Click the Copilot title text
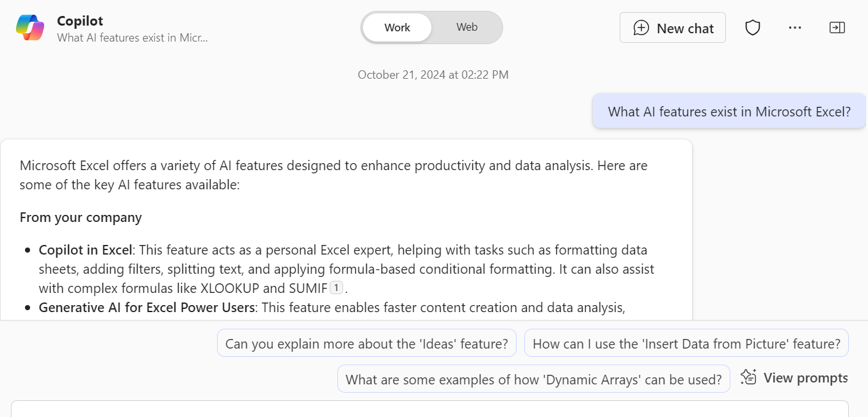The height and width of the screenshot is (417, 868). coord(80,21)
